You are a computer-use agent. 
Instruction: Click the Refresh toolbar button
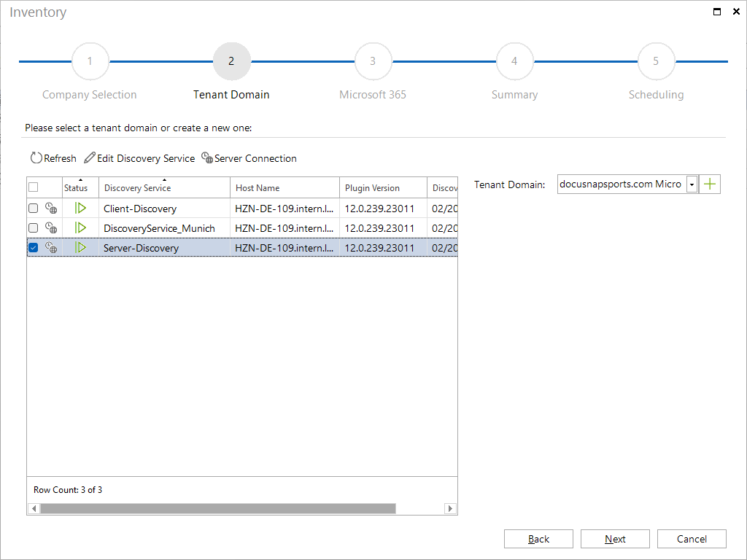pos(53,158)
